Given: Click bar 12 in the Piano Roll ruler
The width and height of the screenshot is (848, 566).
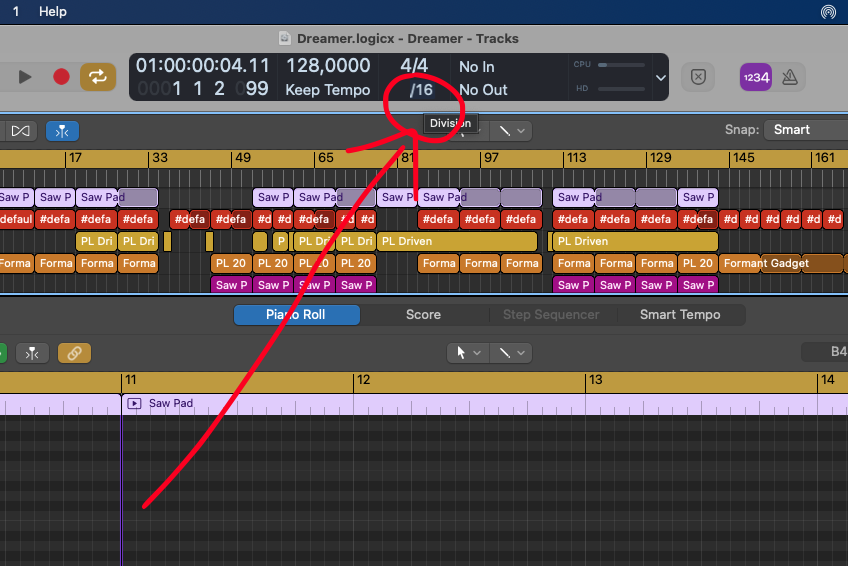Looking at the screenshot, I should 363,380.
